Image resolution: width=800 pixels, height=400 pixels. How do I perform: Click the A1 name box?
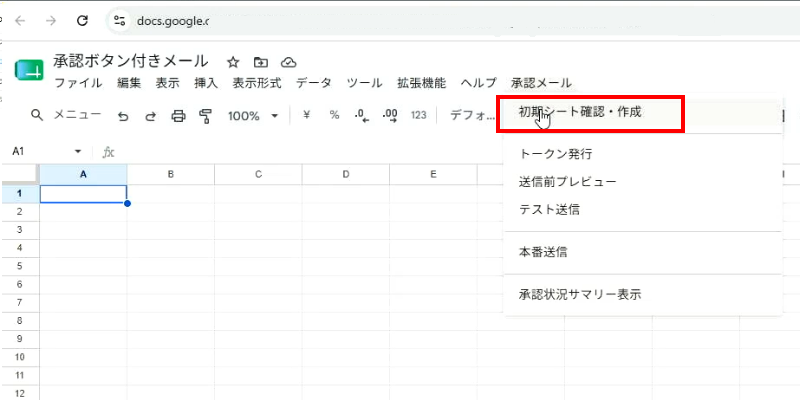tap(47, 152)
